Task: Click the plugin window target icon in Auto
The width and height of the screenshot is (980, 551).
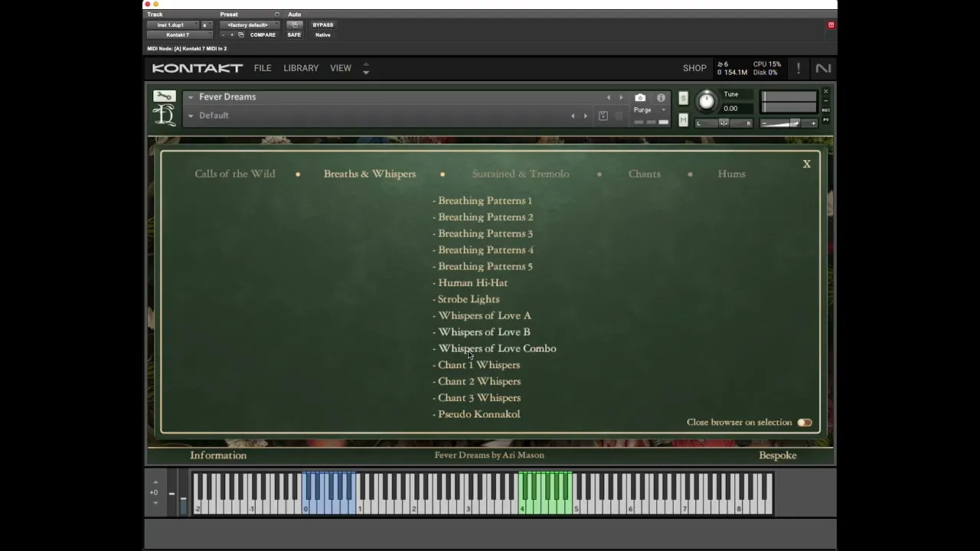Action: pos(295,24)
